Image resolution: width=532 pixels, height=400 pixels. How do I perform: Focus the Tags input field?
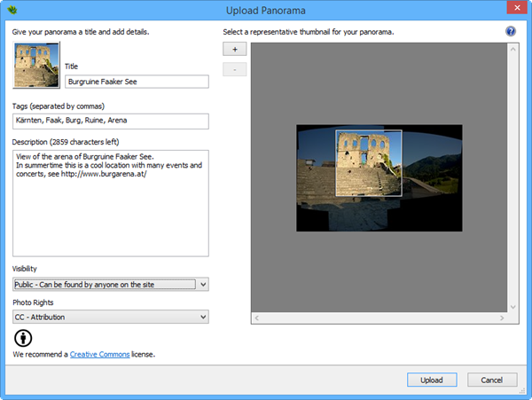point(111,122)
